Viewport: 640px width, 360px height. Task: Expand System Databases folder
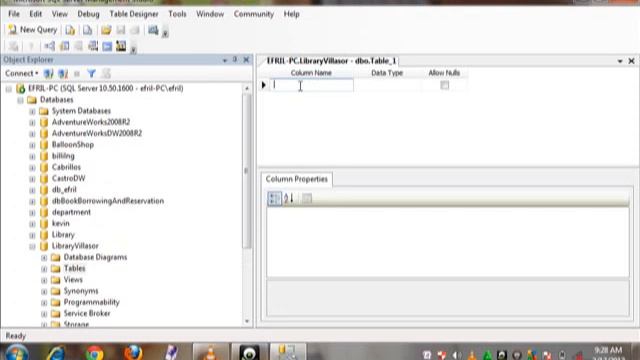(x=32, y=111)
